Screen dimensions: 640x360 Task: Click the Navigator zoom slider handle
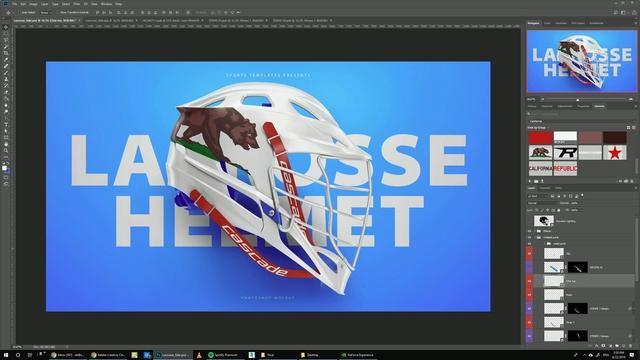click(578, 99)
